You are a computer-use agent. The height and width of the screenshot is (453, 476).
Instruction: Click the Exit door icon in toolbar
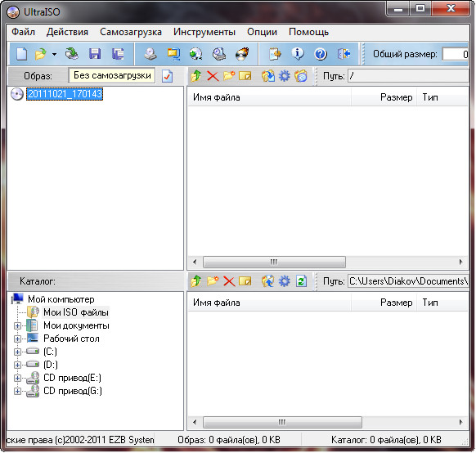[x=344, y=54]
